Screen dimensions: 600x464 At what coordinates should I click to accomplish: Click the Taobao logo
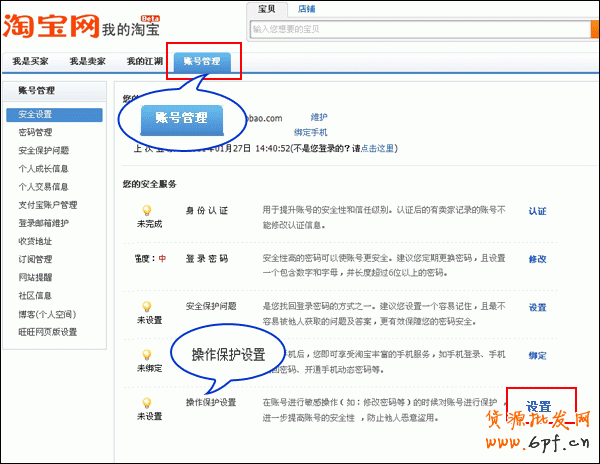(x=51, y=26)
